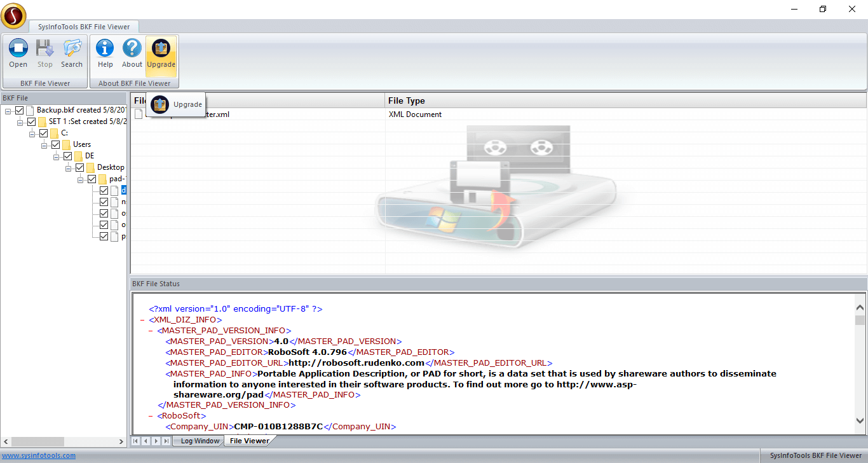The image size is (868, 463).
Task: Click the Upgrade tooltip popup
Action: tap(176, 104)
